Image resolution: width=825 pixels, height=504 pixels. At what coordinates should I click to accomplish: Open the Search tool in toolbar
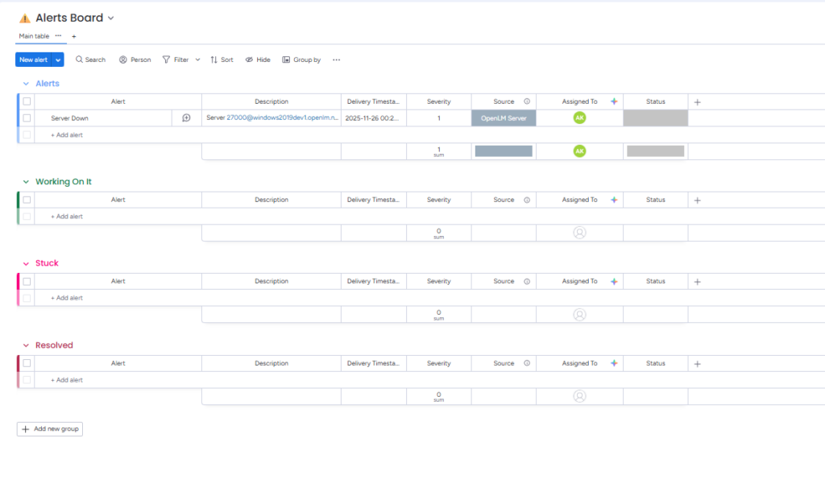click(90, 60)
